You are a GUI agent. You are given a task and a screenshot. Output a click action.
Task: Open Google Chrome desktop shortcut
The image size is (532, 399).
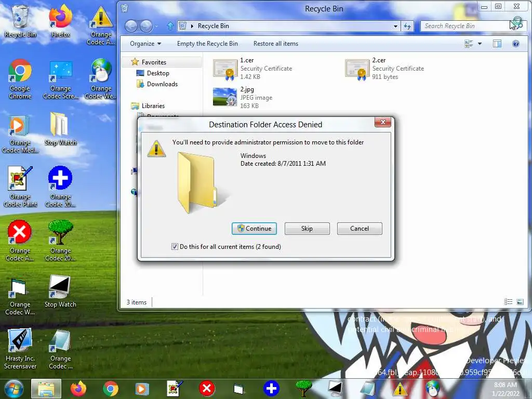(20, 79)
